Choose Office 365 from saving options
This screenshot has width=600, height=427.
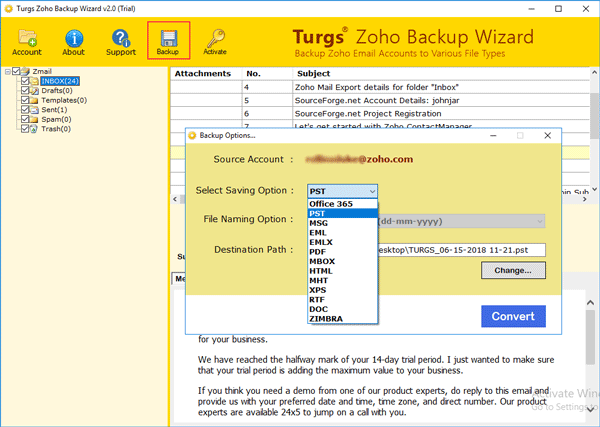click(342, 204)
